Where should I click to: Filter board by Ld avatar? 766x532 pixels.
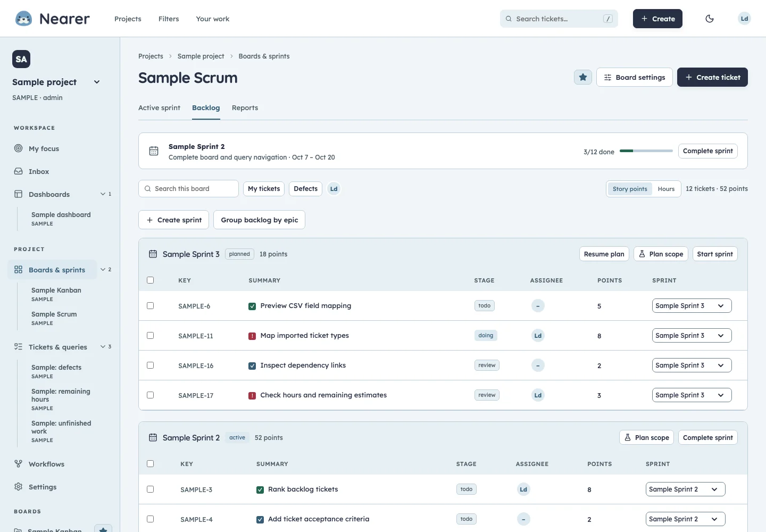[334, 189]
